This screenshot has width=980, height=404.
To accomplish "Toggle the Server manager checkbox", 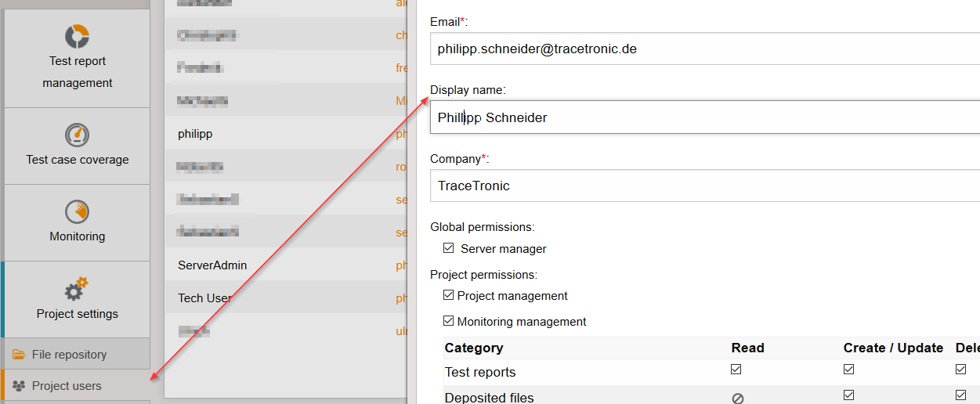I will click(x=448, y=248).
